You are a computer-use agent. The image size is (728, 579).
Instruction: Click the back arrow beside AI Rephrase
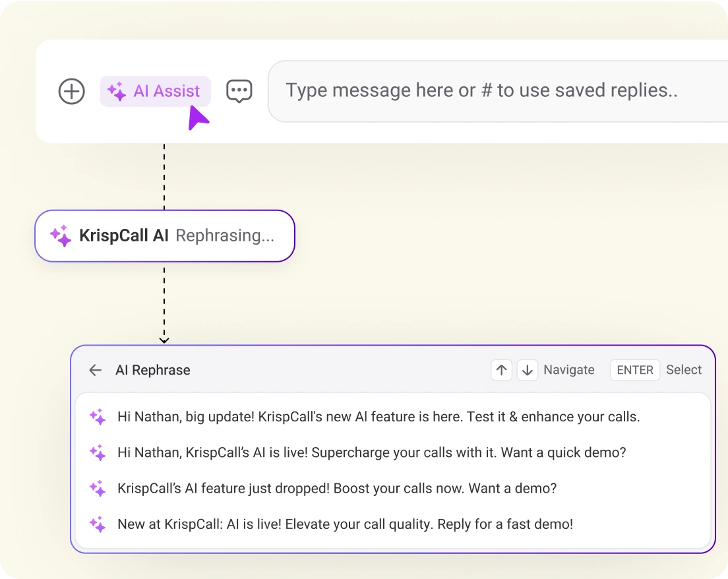tap(95, 370)
